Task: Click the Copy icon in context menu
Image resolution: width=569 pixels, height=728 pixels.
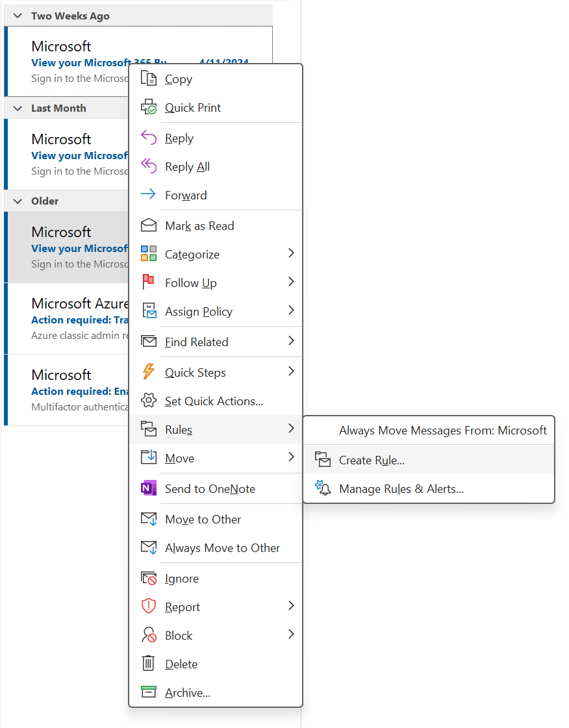Action: tap(149, 79)
